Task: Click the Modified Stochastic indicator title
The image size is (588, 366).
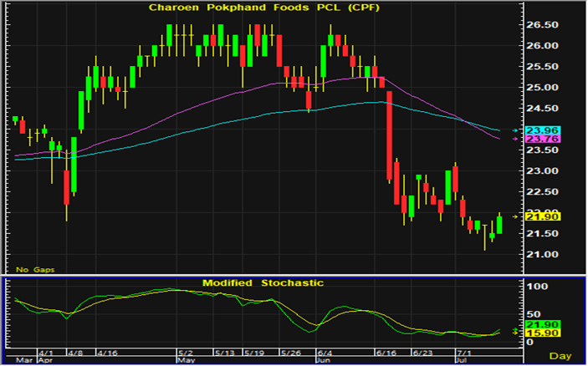Action: 263,282
